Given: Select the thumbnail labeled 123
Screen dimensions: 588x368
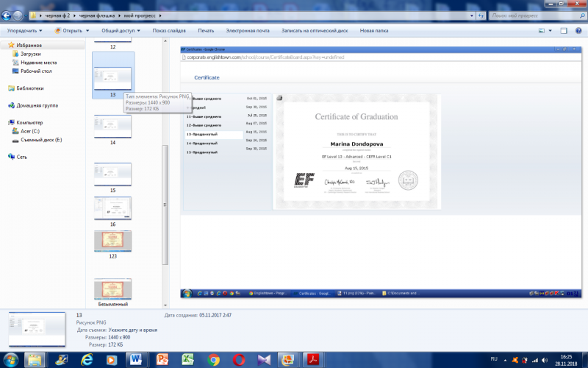Looking at the screenshot, I should coord(113,241).
